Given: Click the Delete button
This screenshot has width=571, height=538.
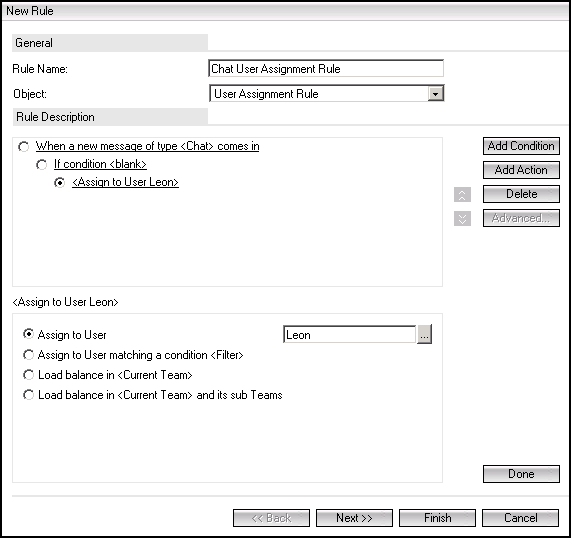Looking at the screenshot, I should coord(521,194).
